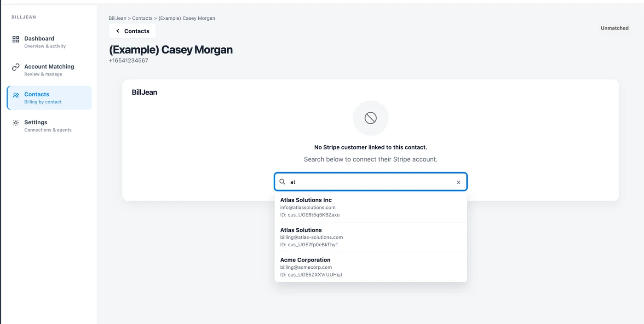644x324 pixels.
Task: Open Settings in the sidebar
Action: tap(49, 126)
